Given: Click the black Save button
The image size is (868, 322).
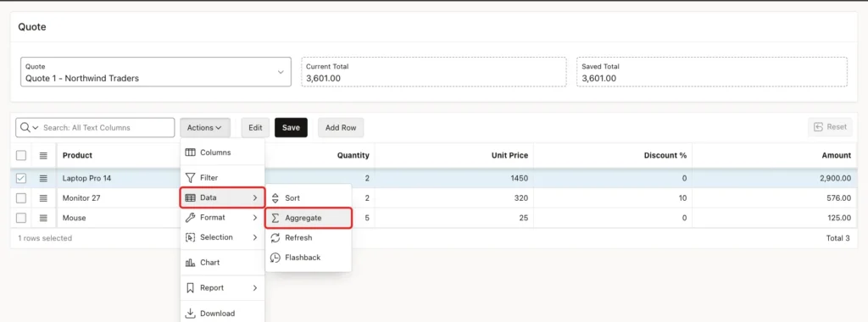Looking at the screenshot, I should tap(292, 128).
